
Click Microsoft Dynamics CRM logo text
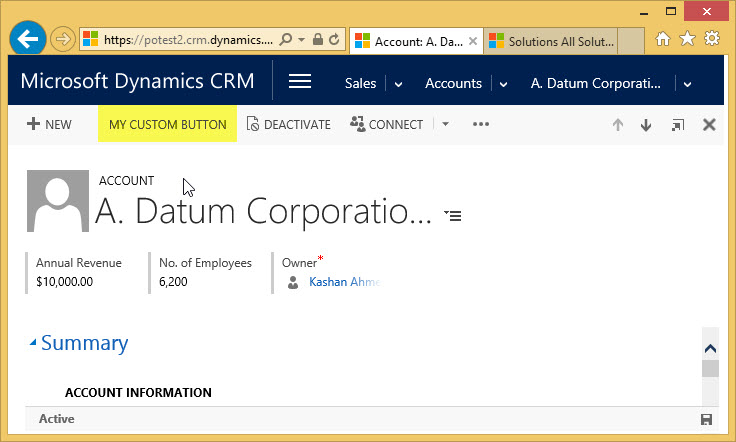[x=137, y=81]
